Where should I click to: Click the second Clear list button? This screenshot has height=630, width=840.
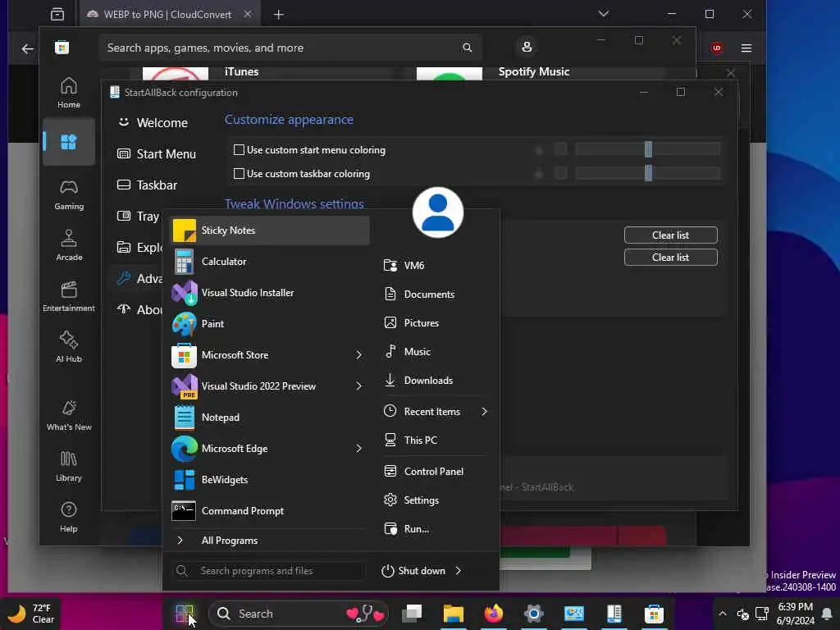pos(671,257)
